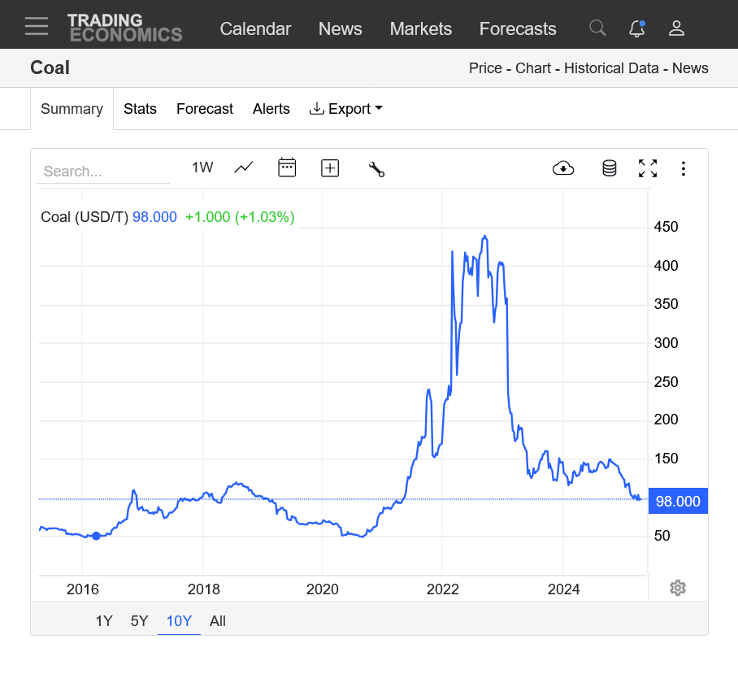Open the user account icon
Image resolution: width=738 pixels, height=700 pixels.
pyautogui.click(x=676, y=28)
